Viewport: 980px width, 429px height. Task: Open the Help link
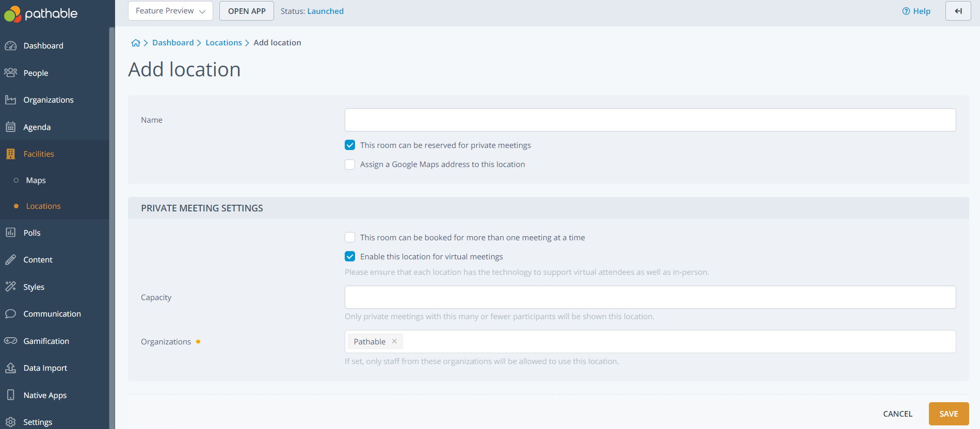tap(916, 11)
